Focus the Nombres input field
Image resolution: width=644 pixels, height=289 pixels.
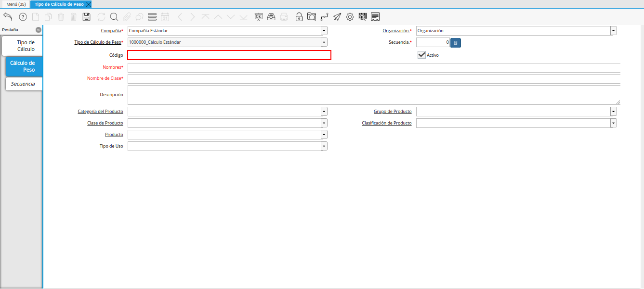coord(374,67)
